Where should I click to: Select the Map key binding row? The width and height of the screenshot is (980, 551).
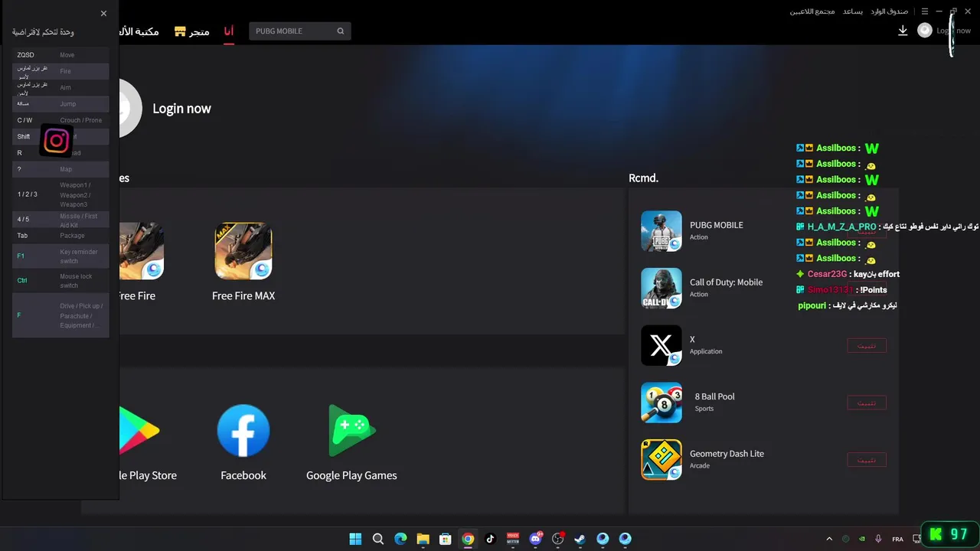(60, 169)
